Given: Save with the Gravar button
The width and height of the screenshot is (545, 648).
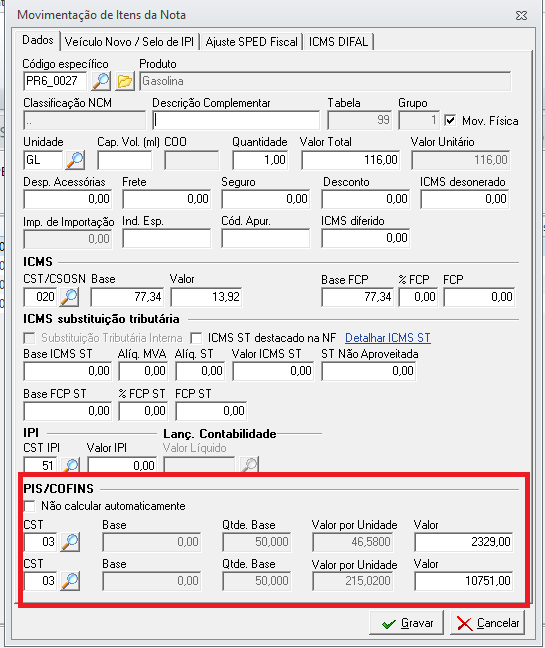Looking at the screenshot, I should click(407, 623).
